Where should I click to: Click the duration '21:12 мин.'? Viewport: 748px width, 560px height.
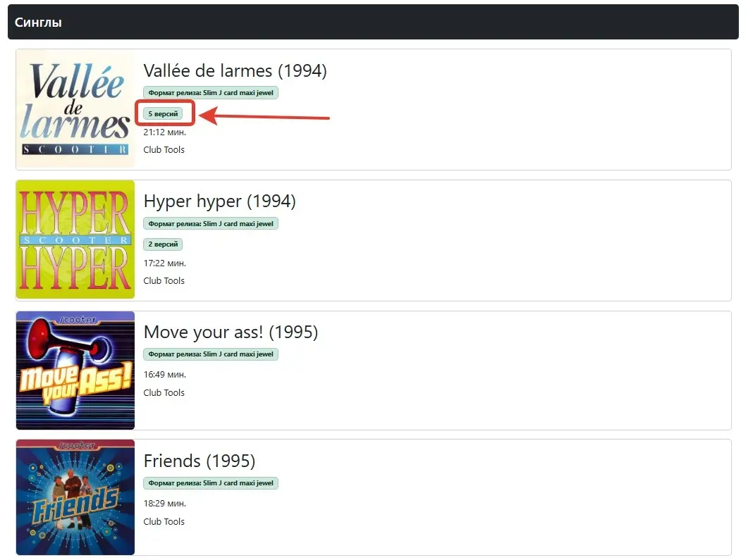pyautogui.click(x=164, y=132)
